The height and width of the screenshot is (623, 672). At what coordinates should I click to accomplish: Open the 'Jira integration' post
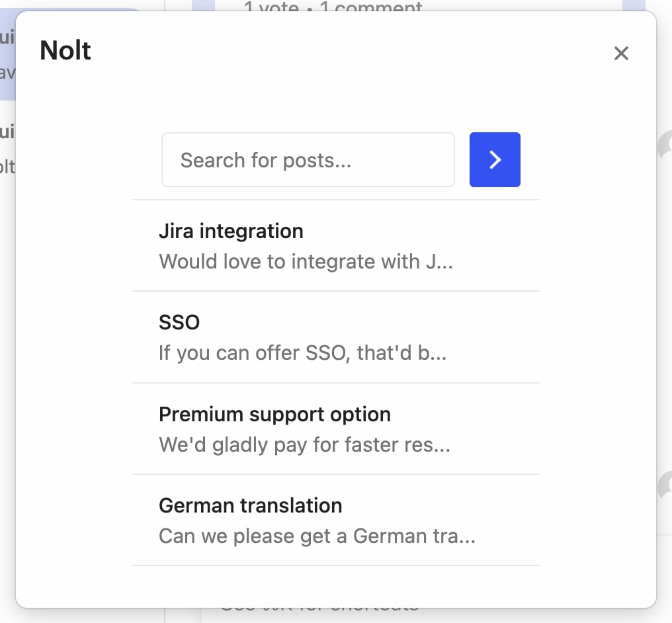click(231, 231)
